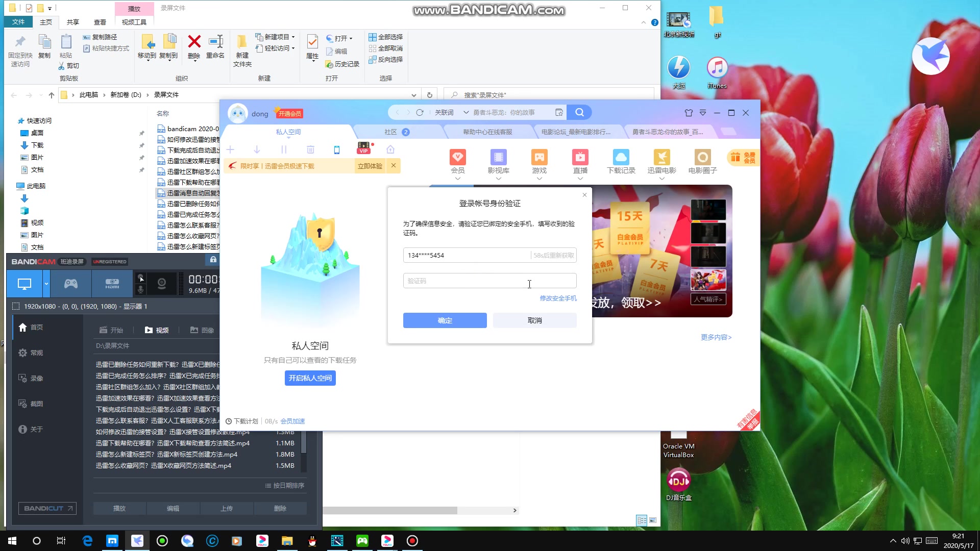The width and height of the screenshot is (980, 551).
Task: Click 全部选择 select all in Explorer ribbon
Action: [x=386, y=37]
